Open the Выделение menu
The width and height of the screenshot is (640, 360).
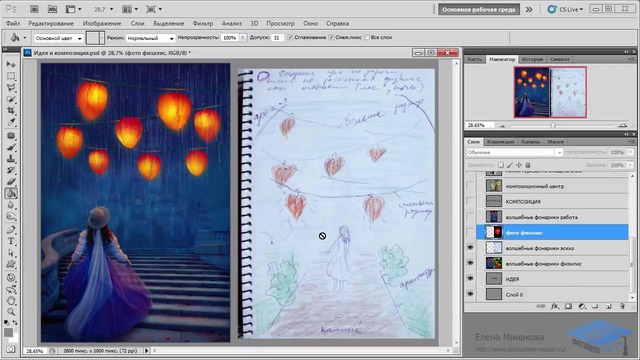[x=169, y=23]
